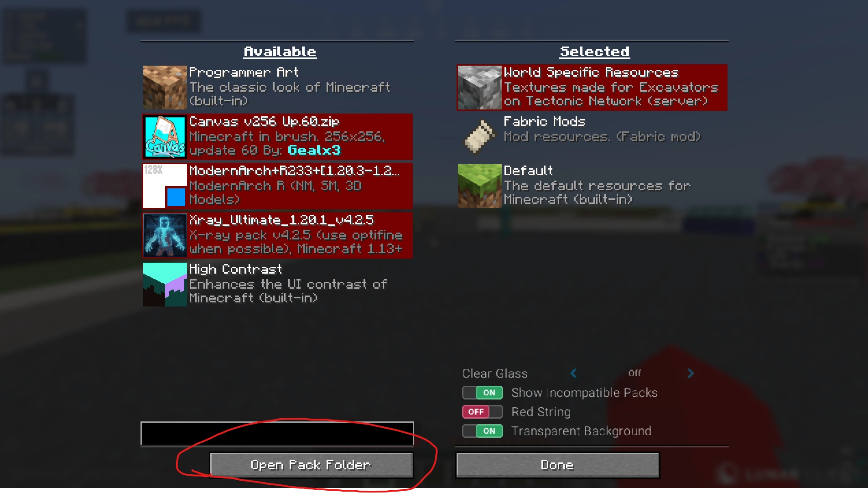This screenshot has width=868, height=493.
Task: Click the World Specific Resources stone icon
Action: tap(479, 88)
